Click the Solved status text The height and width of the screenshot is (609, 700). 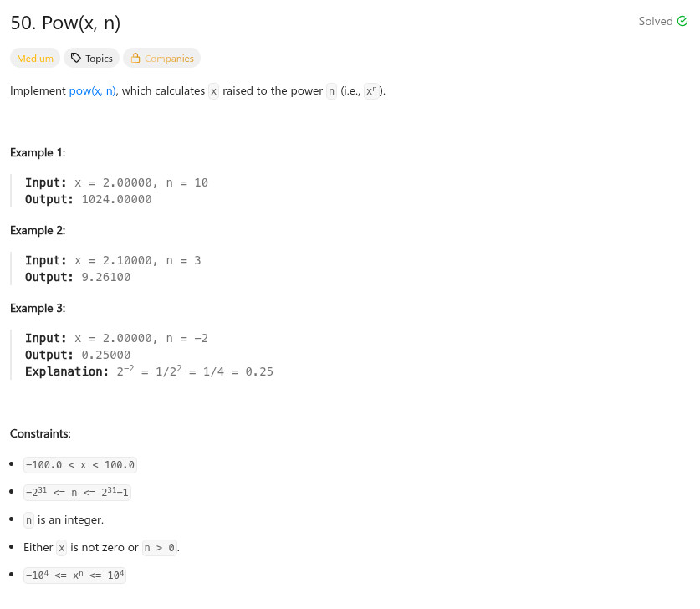656,22
